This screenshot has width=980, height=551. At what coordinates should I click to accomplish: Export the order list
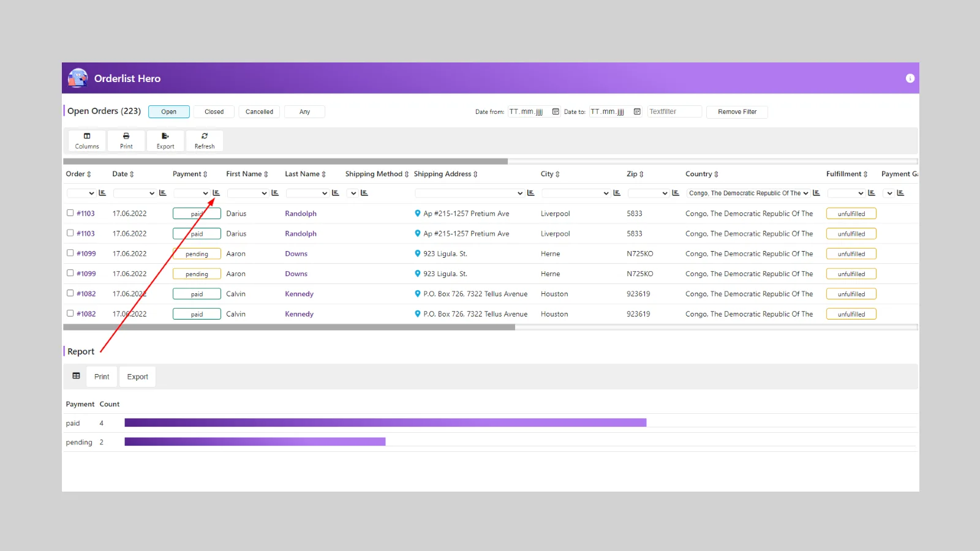click(x=165, y=141)
